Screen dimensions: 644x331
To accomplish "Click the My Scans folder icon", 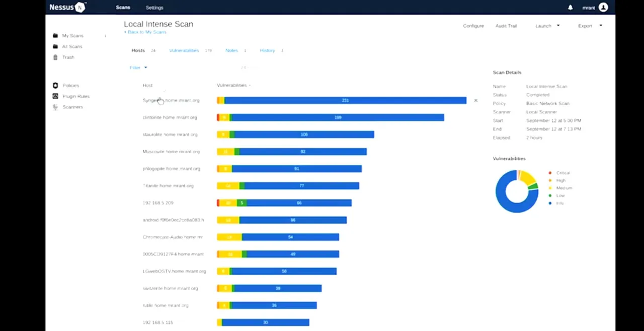I will coord(55,36).
